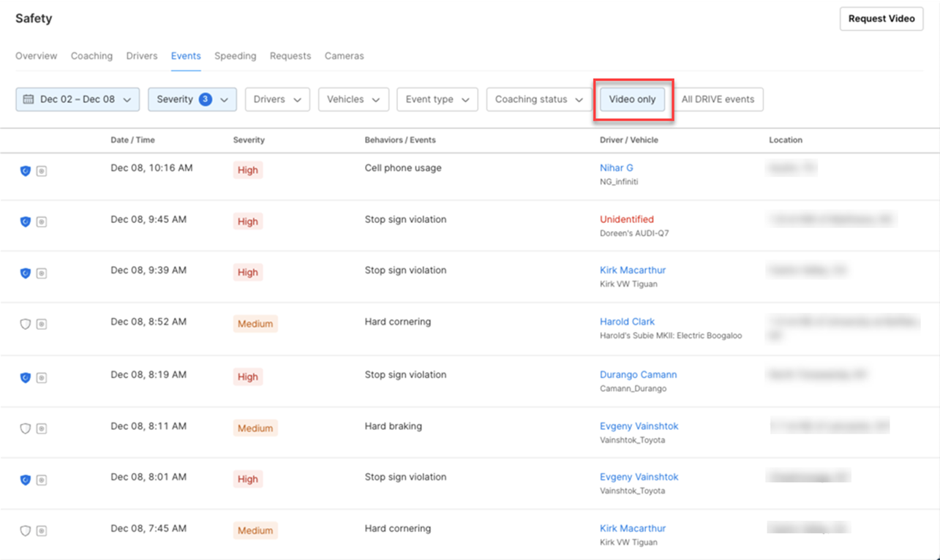Toggle the All DRIVE events filter

tap(718, 99)
